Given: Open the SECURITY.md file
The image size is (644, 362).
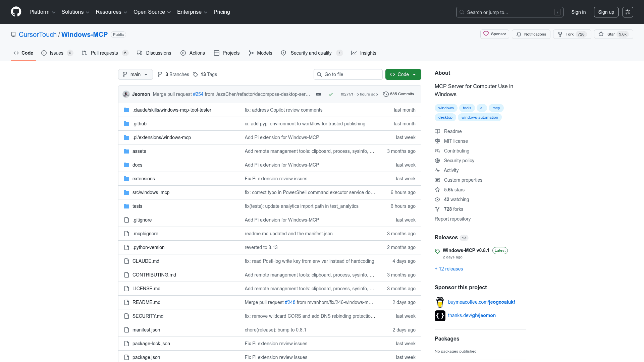Looking at the screenshot, I should pos(148,316).
